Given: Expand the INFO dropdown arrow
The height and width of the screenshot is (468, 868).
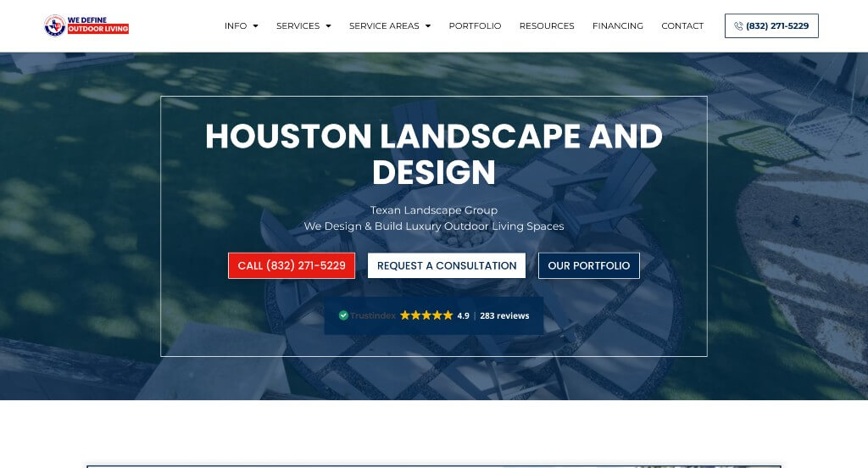Looking at the screenshot, I should point(255,26).
